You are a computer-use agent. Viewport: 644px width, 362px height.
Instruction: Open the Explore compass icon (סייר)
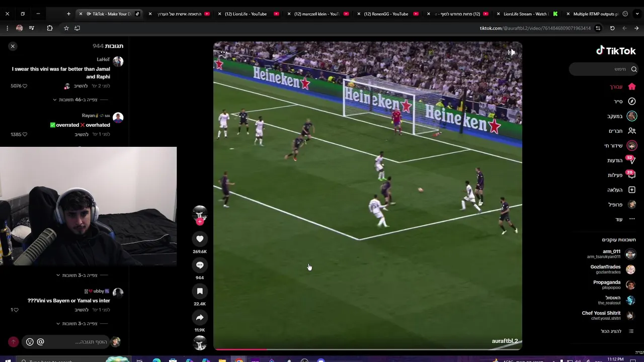[632, 101]
